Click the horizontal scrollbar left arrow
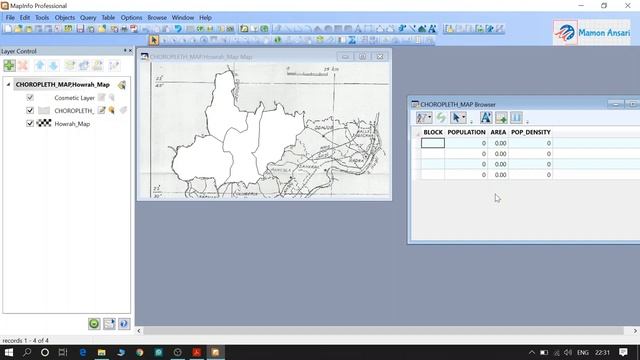 tap(139, 331)
